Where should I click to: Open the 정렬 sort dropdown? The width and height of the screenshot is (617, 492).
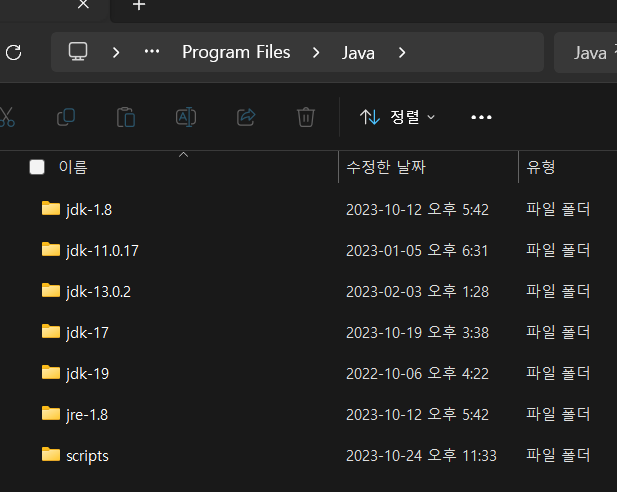tap(397, 117)
